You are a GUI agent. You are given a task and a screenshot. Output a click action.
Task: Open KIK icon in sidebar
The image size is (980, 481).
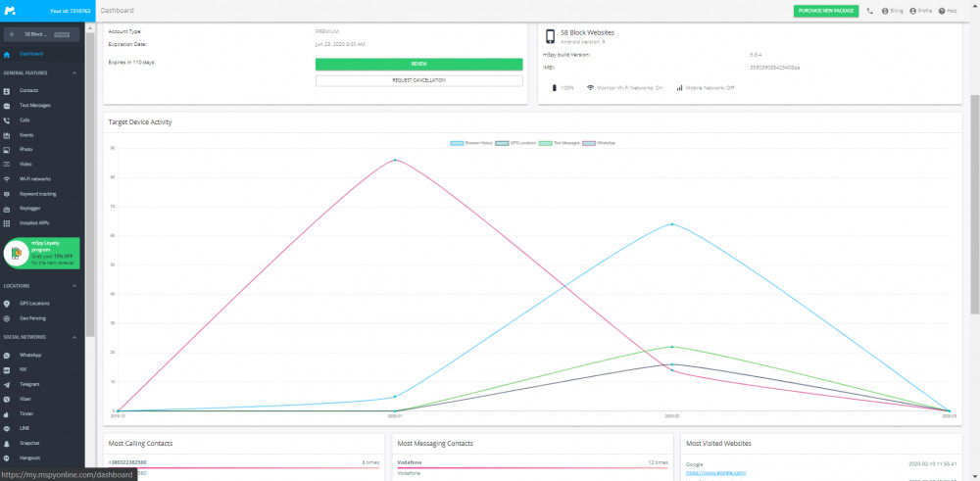coord(7,369)
